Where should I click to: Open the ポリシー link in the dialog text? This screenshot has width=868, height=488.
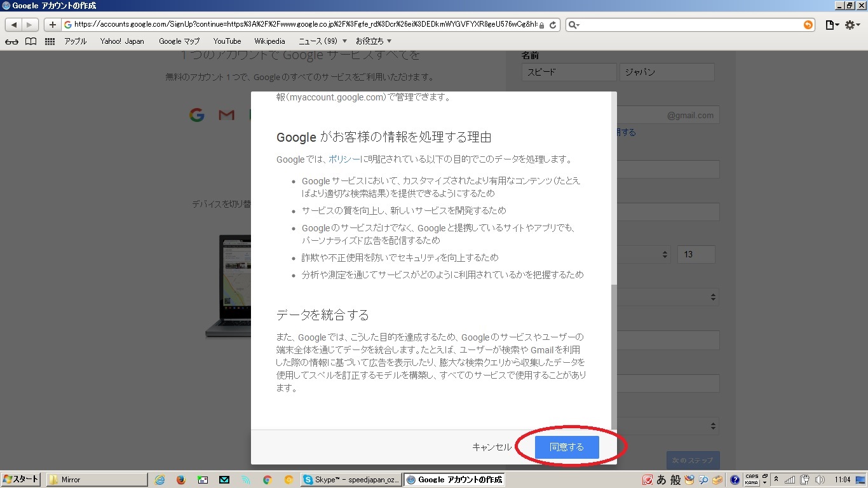tap(344, 159)
